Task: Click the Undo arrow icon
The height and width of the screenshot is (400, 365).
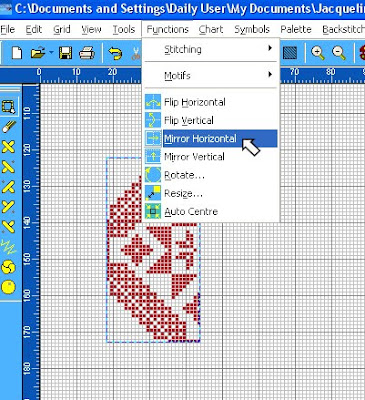Action: coord(115,53)
